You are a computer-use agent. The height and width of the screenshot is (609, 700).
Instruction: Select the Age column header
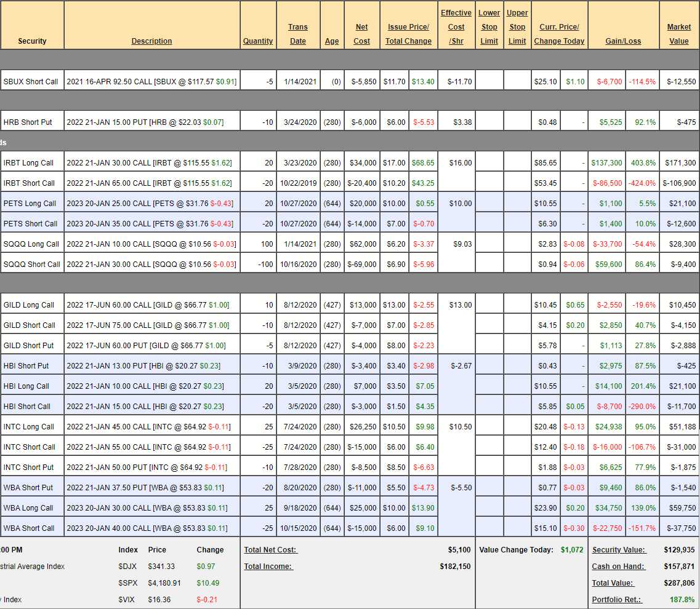click(x=332, y=41)
